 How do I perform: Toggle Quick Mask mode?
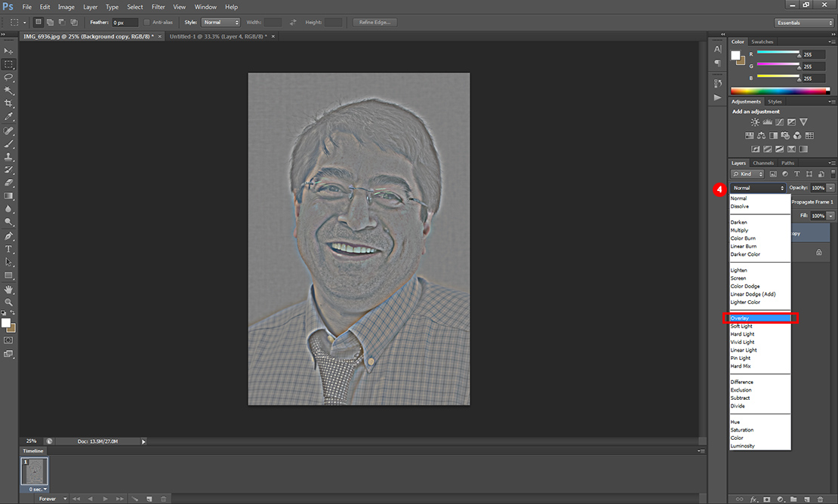pos(8,340)
